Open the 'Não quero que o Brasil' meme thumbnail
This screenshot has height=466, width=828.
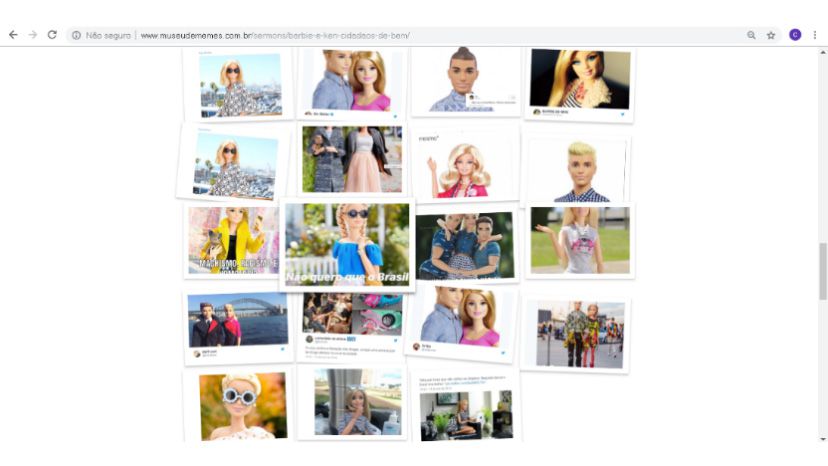click(x=347, y=245)
